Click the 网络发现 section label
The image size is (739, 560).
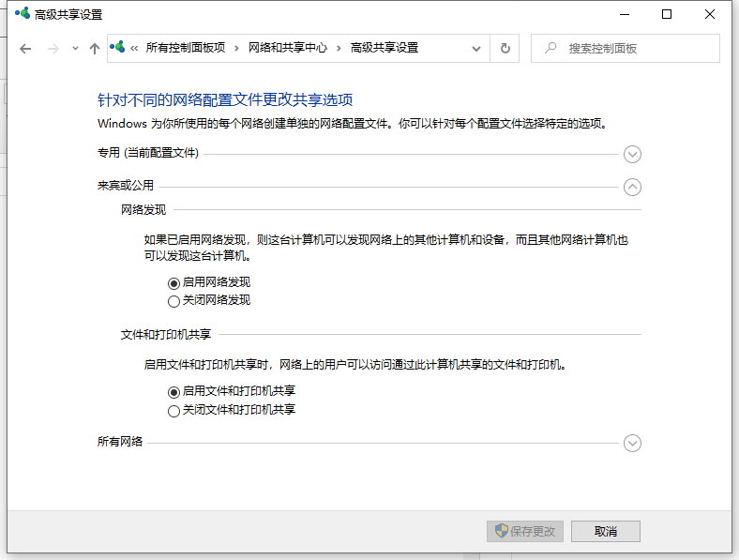[143, 210]
